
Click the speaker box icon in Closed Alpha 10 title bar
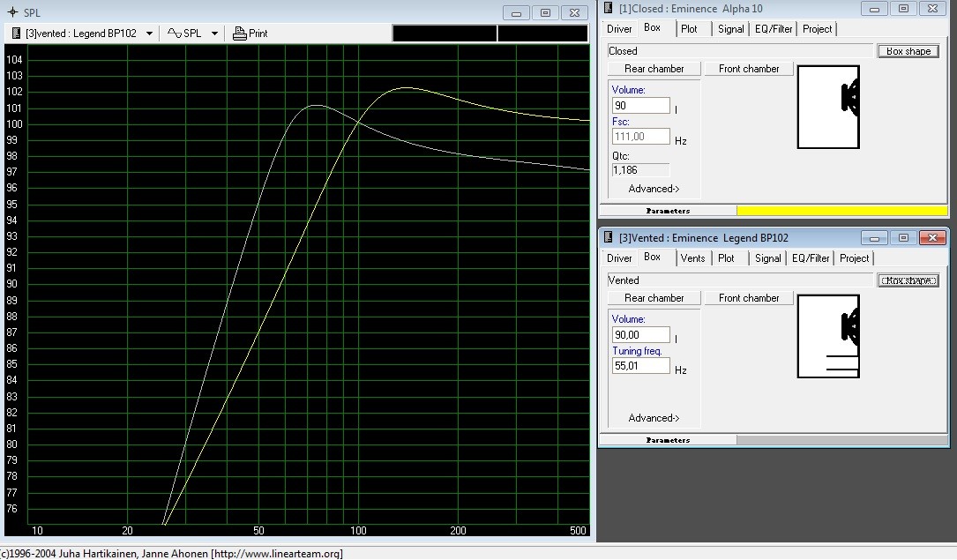[608, 8]
